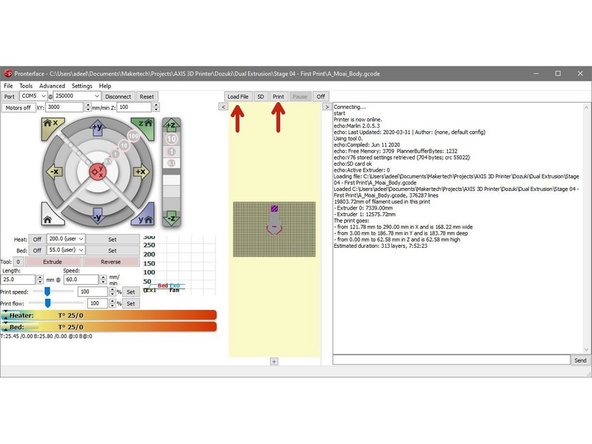Image resolution: width=592 pixels, height=444 pixels.
Task: Click the temperature graph
Action: [x=179, y=265]
